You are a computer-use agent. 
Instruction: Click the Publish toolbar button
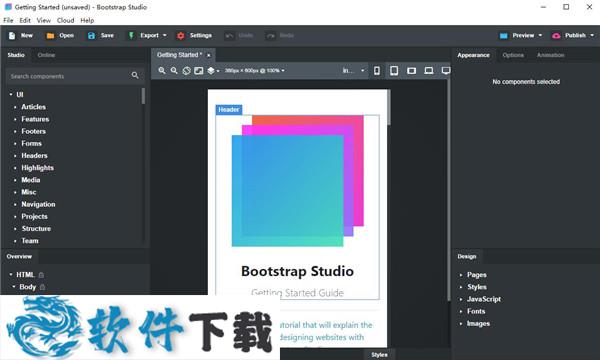point(573,36)
